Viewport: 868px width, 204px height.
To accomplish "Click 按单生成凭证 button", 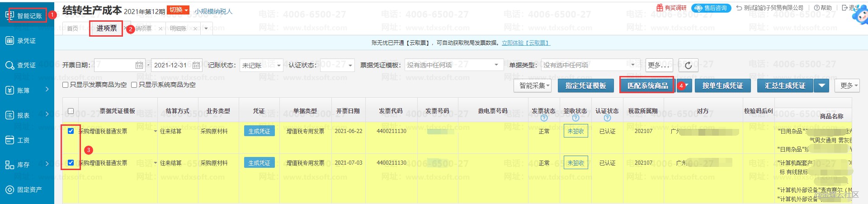I will tap(722, 85).
